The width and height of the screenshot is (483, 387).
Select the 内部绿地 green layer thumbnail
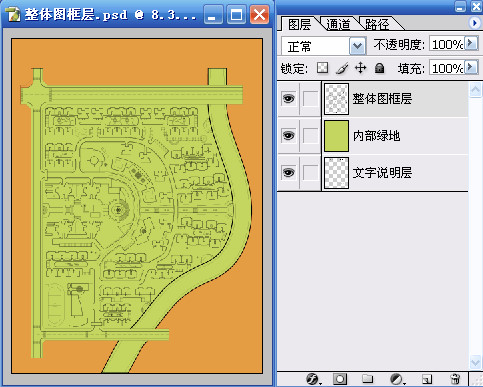[x=336, y=136]
